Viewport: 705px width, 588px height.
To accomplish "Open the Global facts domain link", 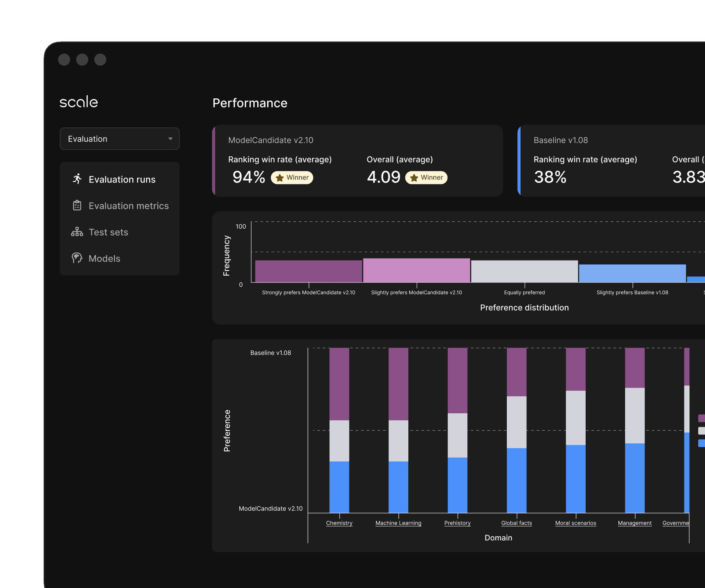I will [517, 523].
